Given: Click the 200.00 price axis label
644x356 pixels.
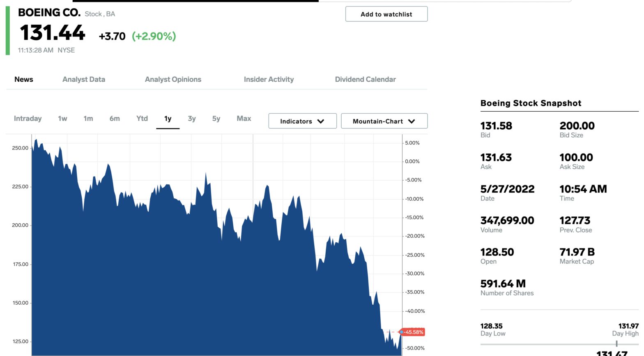Looking at the screenshot, I should tap(20, 225).
